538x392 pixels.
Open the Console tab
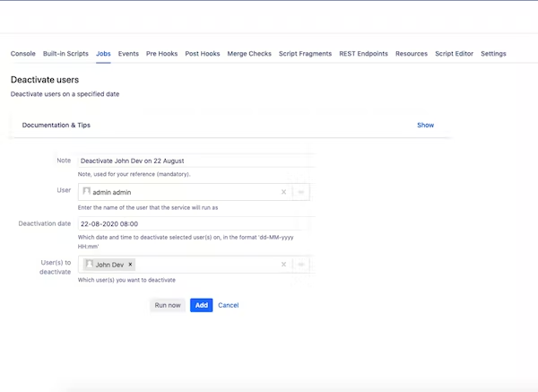pos(23,54)
